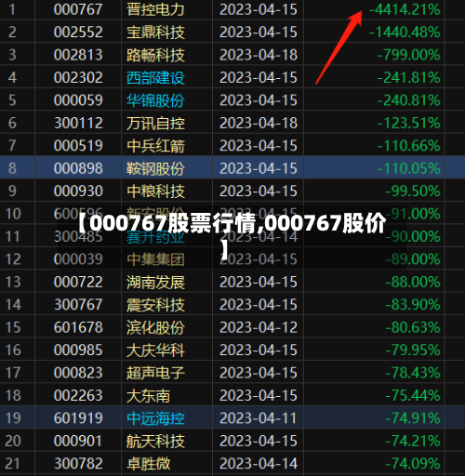Click the -4414.21% value
Image resolution: width=465 pixels, height=476 pixels.
tap(405, 9)
